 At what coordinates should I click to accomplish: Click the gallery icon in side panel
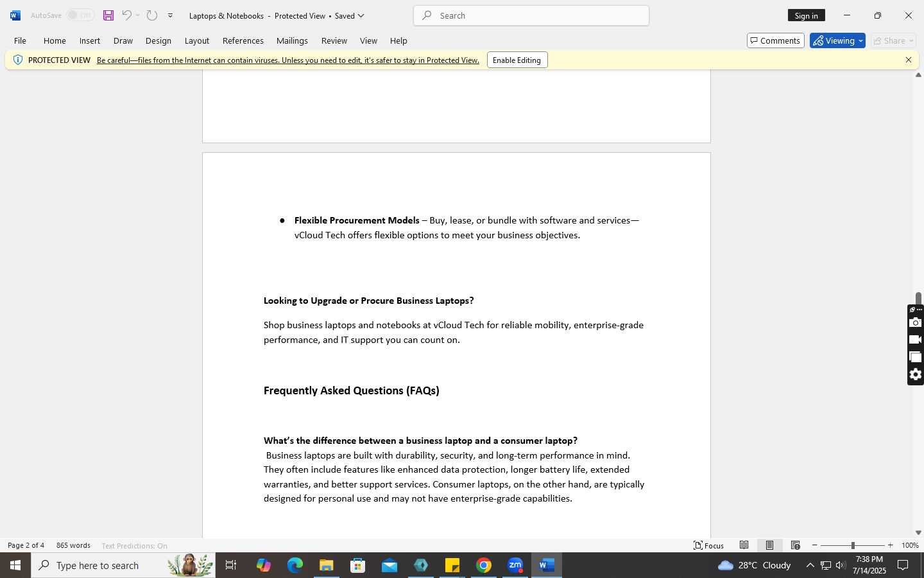[916, 357]
